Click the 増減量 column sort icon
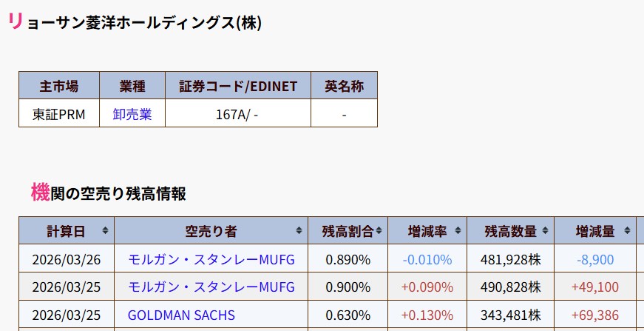Screen dimensions: 644x331 pyautogui.click(x=627, y=231)
